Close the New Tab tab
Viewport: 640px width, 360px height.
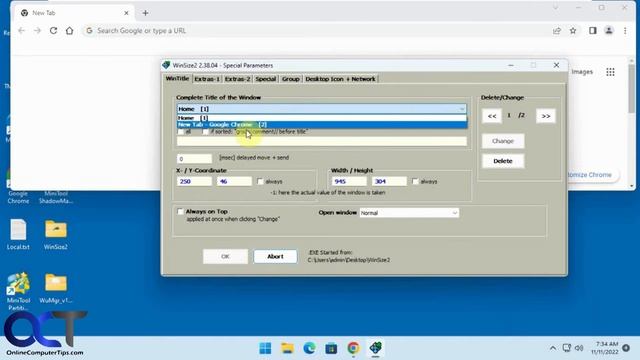(x=126, y=13)
